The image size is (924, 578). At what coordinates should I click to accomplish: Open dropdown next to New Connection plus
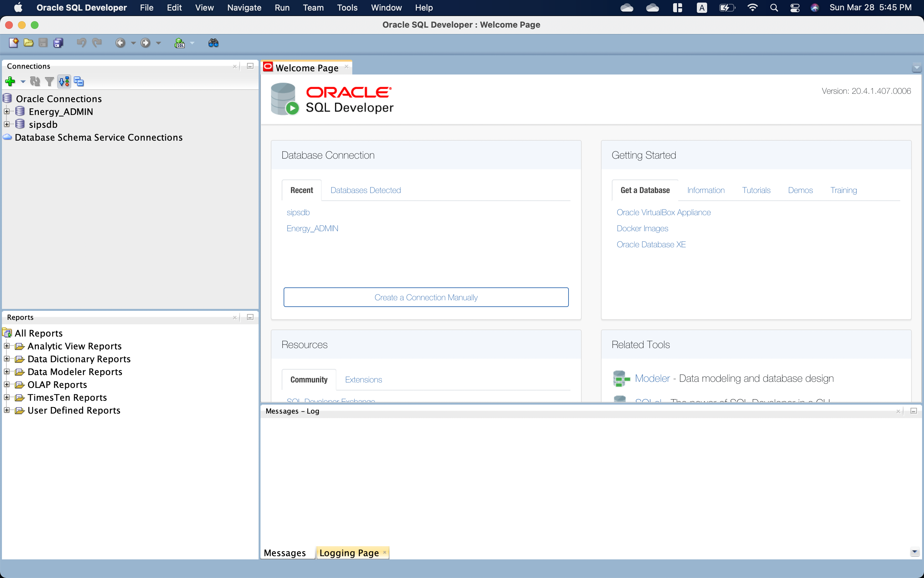(23, 82)
